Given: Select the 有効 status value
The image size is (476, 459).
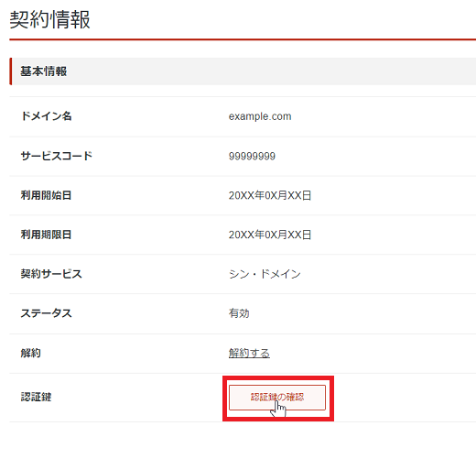Looking at the screenshot, I should pos(239,313).
